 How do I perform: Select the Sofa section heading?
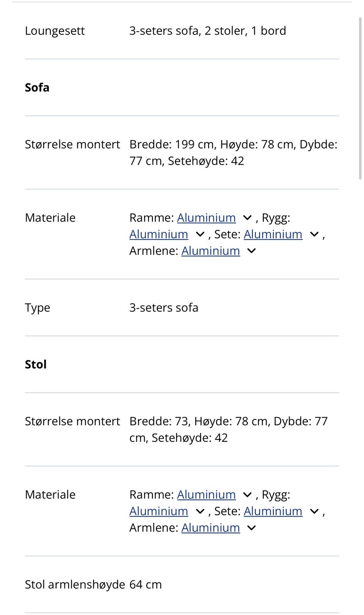[x=37, y=88]
